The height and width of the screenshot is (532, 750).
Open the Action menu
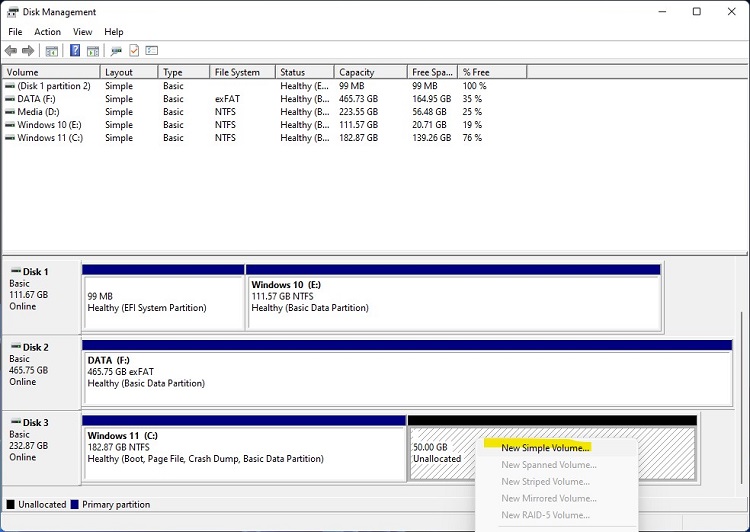coord(47,32)
